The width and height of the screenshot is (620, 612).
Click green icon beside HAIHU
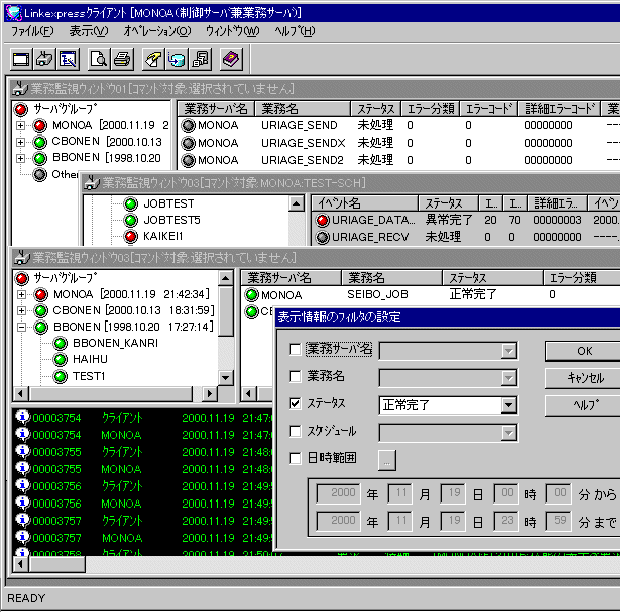pyautogui.click(x=60, y=359)
